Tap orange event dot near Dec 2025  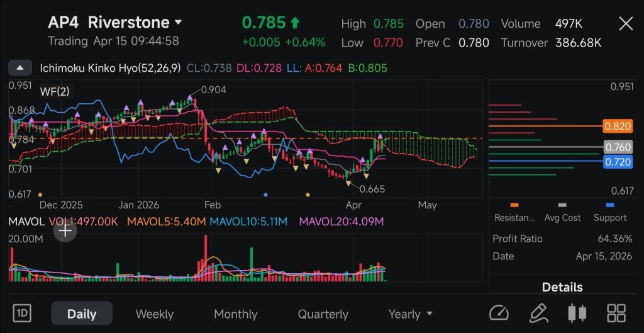pyautogui.click(x=40, y=195)
